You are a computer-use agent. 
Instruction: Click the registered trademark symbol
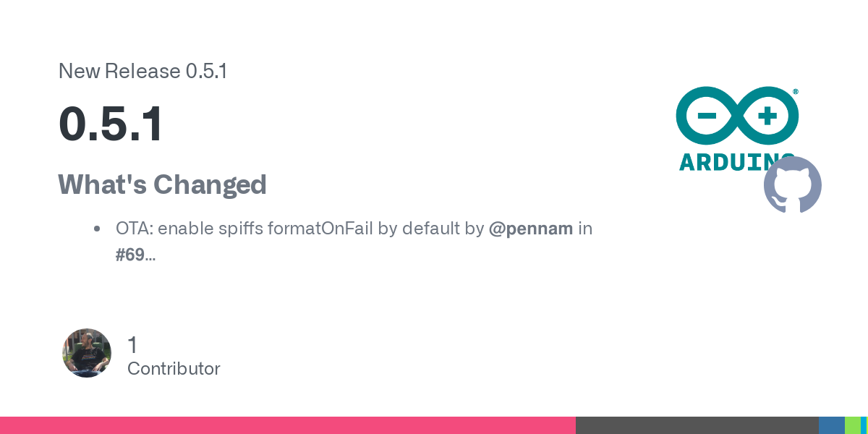tap(796, 92)
